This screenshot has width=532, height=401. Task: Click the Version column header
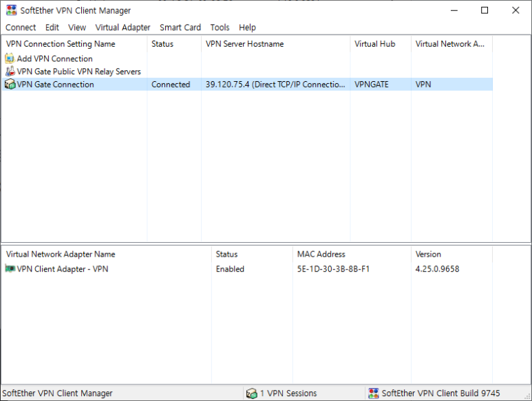(x=451, y=254)
